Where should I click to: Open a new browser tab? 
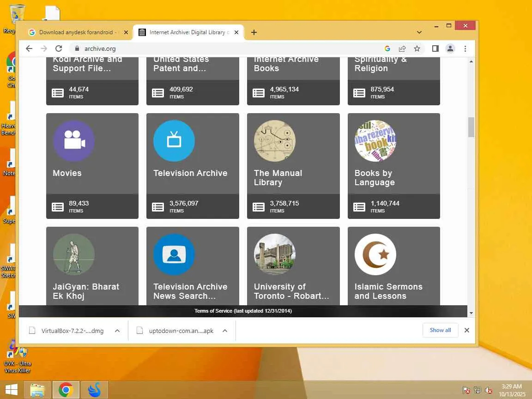254,32
